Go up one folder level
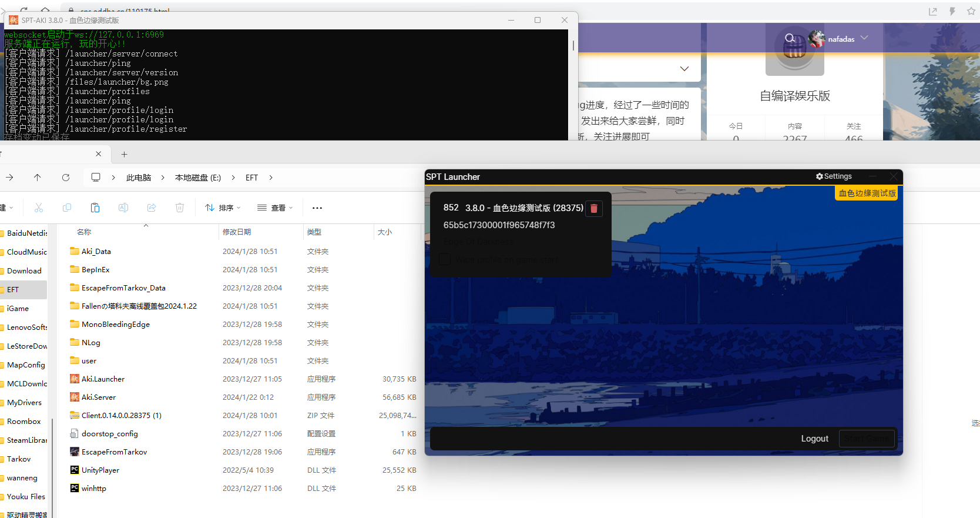 pyautogui.click(x=38, y=178)
